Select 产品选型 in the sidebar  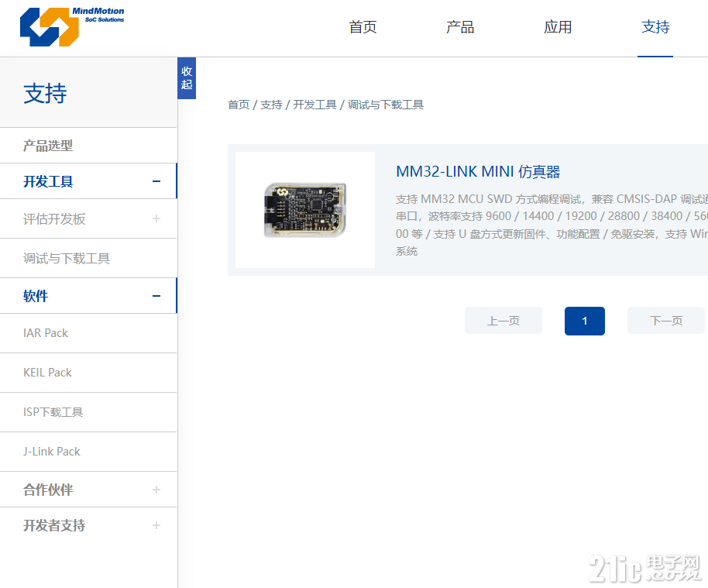[x=88, y=146]
